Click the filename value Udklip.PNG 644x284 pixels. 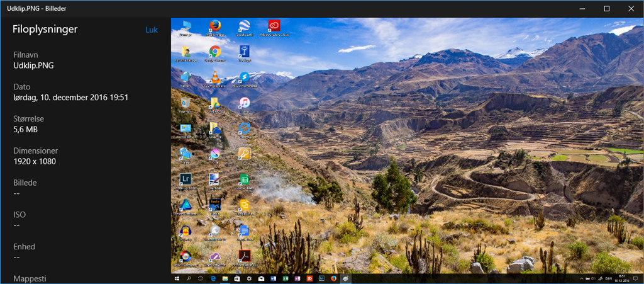point(34,65)
